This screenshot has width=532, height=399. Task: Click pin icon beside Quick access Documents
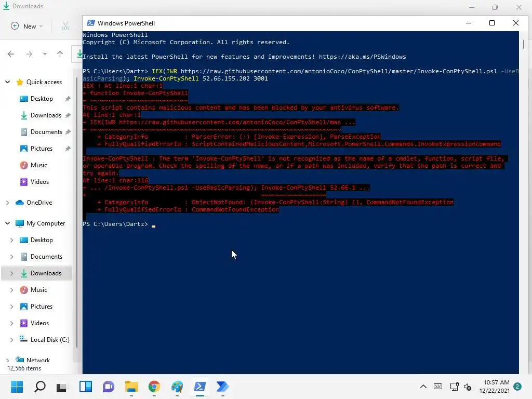point(68,132)
